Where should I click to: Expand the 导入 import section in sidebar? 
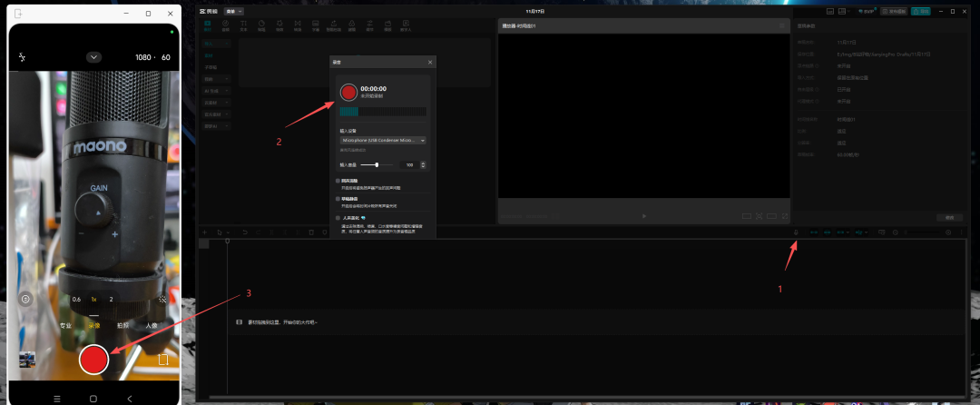click(216, 44)
